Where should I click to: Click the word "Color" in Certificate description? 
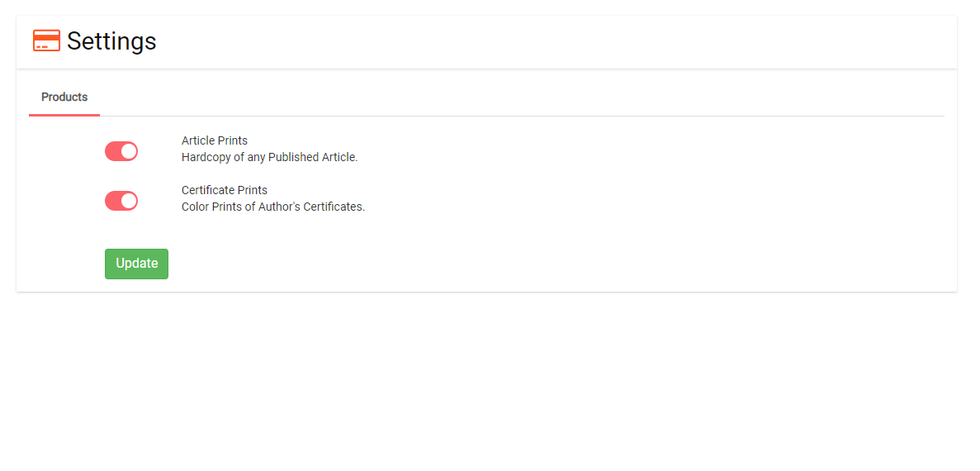(196, 207)
